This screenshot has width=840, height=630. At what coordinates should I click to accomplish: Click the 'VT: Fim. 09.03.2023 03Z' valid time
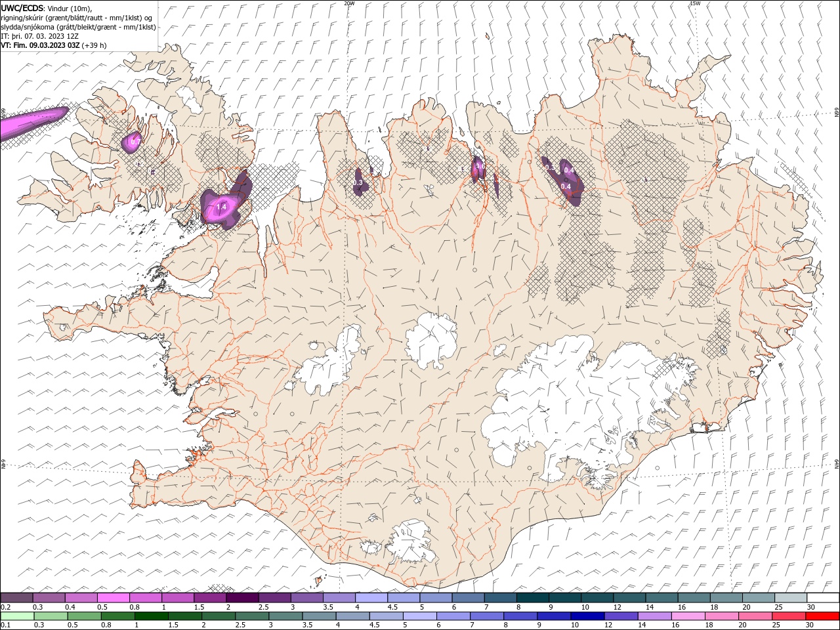coord(40,45)
